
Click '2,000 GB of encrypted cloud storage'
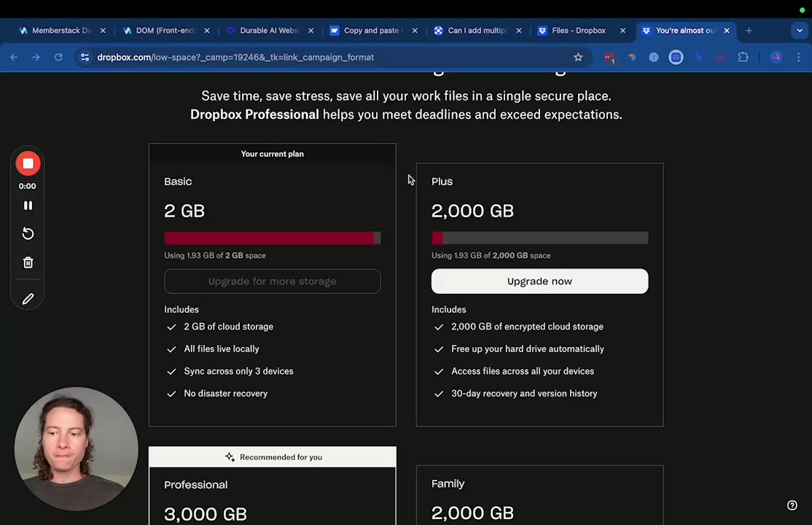click(527, 327)
